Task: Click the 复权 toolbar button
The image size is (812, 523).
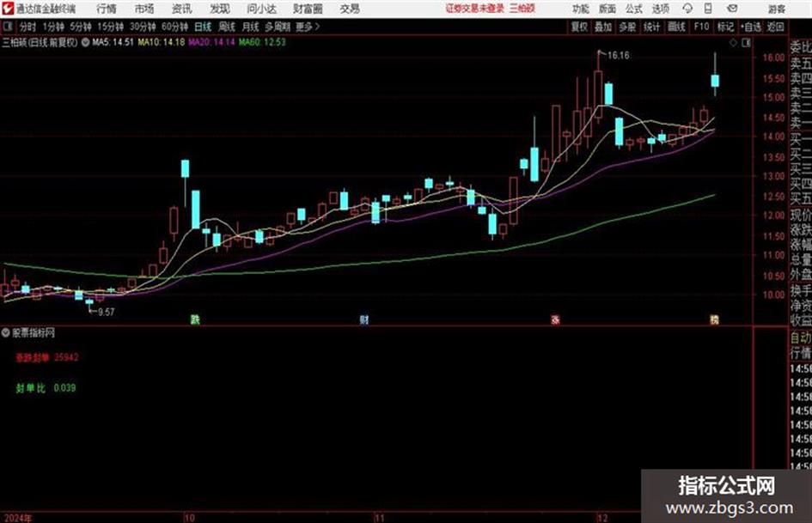Action: pos(579,27)
